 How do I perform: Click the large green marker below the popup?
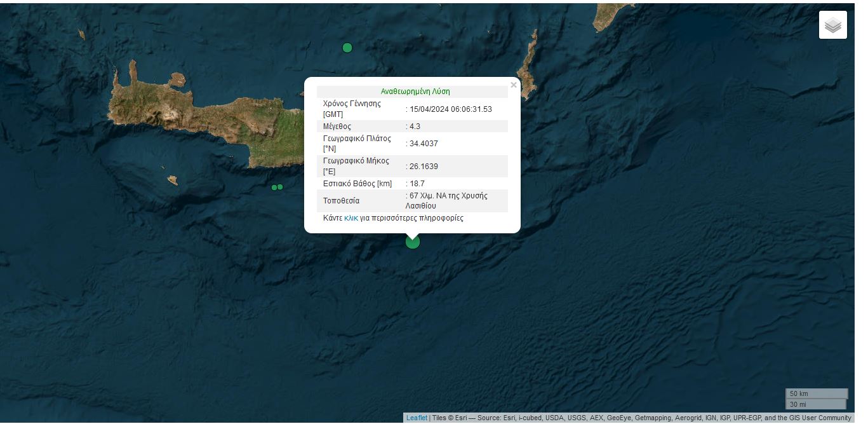click(413, 242)
